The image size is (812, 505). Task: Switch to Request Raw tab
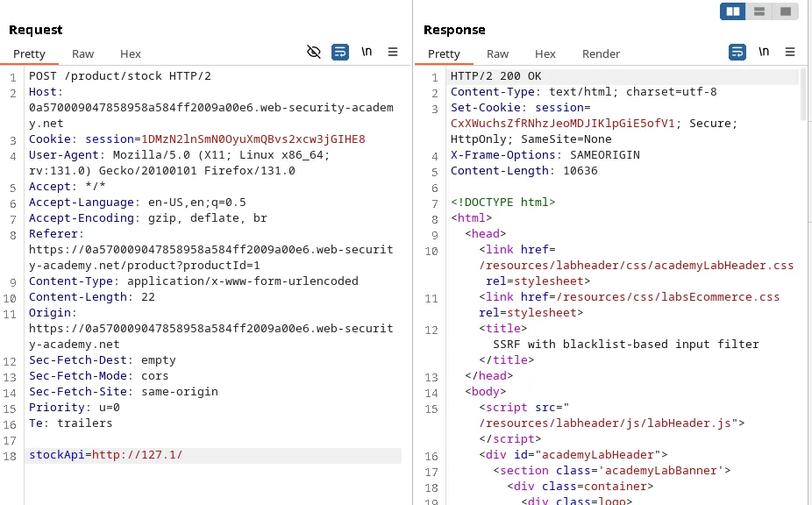pyautogui.click(x=82, y=53)
